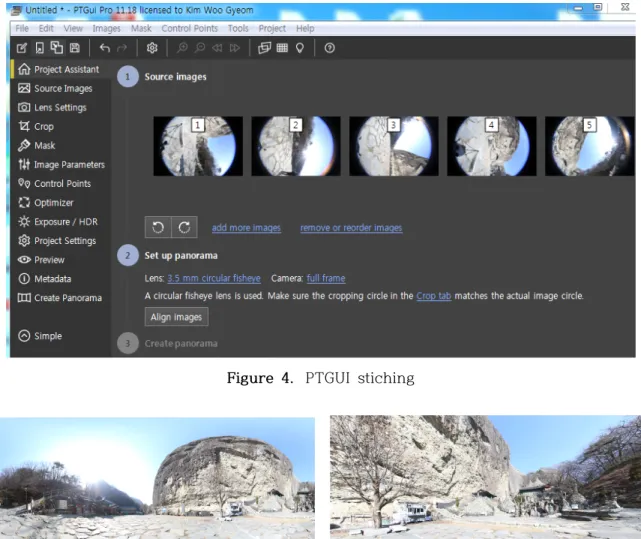The image size is (641, 539).
Task: Select source image thumbnail 5
Action: point(590,146)
